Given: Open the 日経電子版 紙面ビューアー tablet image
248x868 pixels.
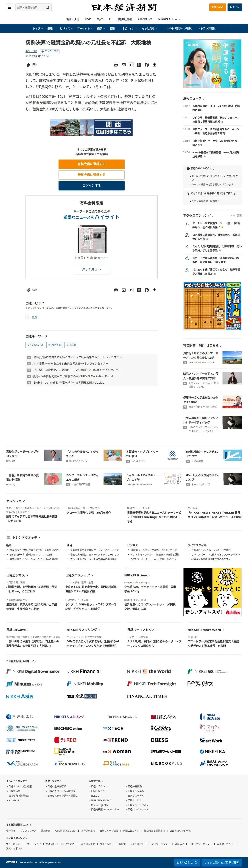Looking at the screenshot, I should click(92, 239).
